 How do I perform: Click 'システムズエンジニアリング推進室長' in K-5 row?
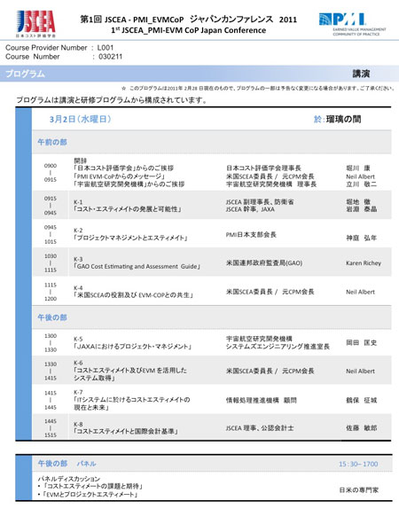(x=278, y=347)
